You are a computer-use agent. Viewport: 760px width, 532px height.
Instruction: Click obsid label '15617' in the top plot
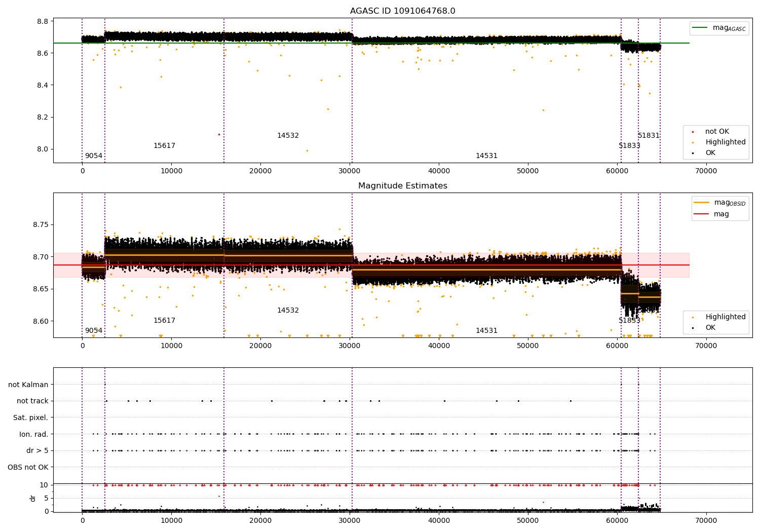click(x=164, y=145)
